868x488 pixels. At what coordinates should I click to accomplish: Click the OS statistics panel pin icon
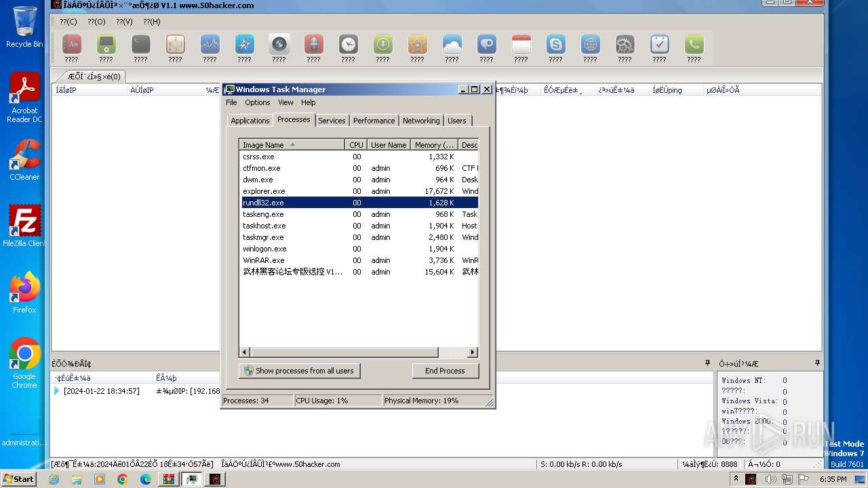(817, 363)
